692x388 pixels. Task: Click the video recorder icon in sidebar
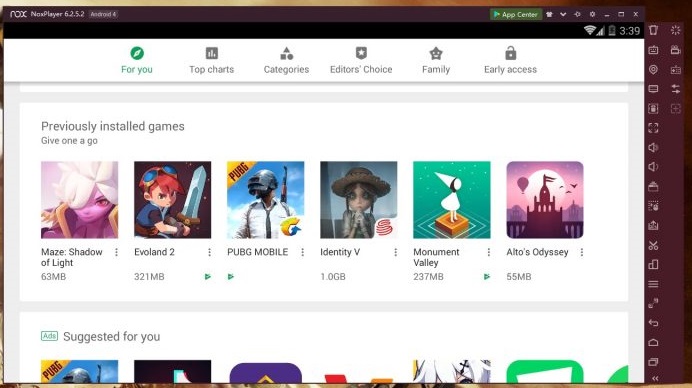(x=675, y=49)
